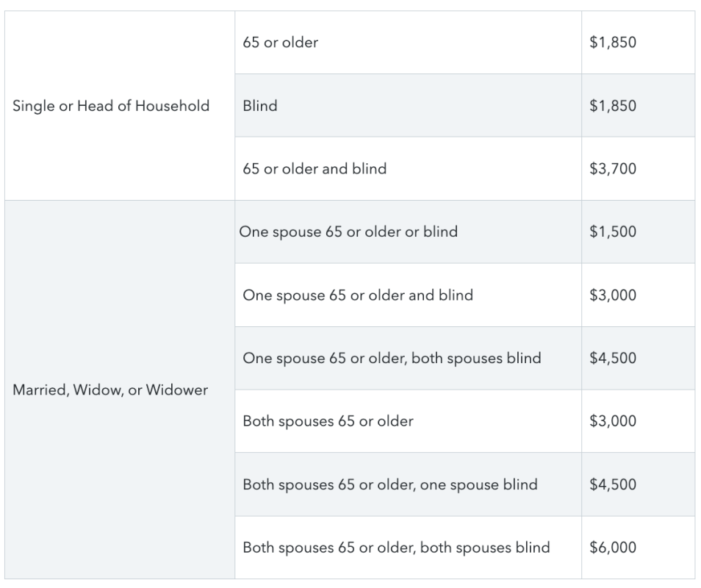Viewport: 701px width, 588px height.
Task: Click $1,850 amount in first table row
Action: (638, 43)
